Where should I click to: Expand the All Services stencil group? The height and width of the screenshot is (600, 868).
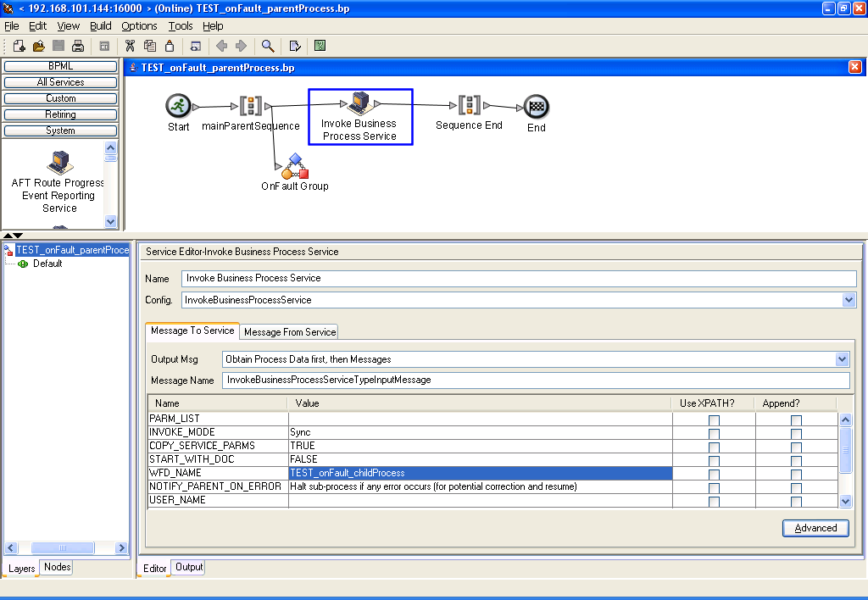pos(60,82)
